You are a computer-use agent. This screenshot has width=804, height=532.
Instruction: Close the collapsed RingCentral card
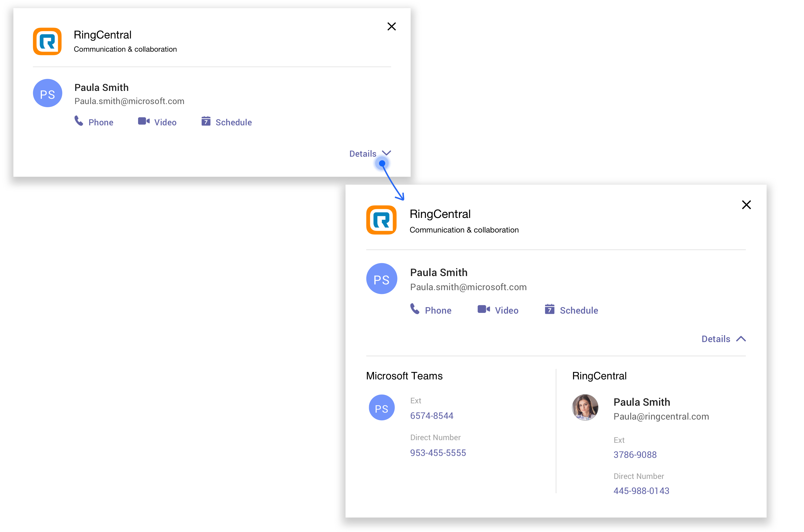391,27
